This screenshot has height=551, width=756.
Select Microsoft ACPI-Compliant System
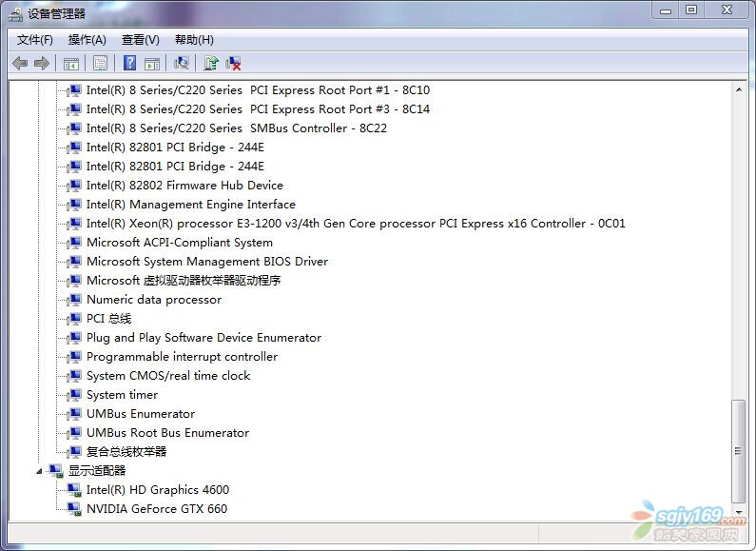pyautogui.click(x=180, y=243)
